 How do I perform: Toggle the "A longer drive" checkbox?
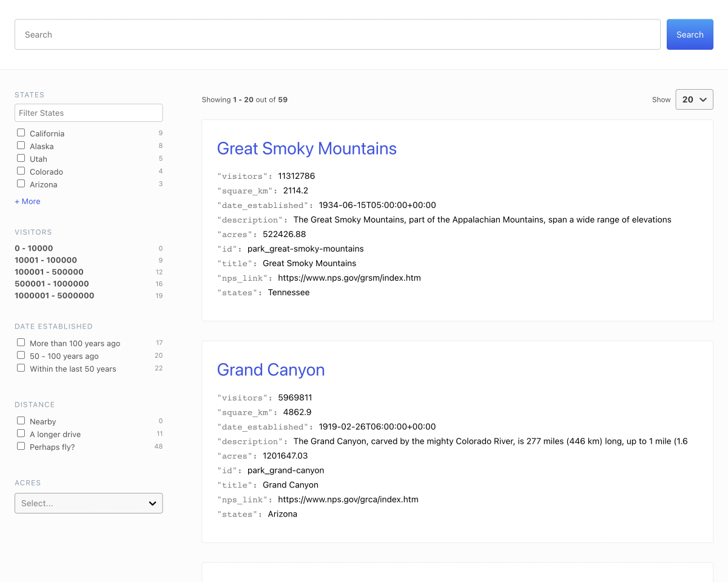(x=21, y=433)
